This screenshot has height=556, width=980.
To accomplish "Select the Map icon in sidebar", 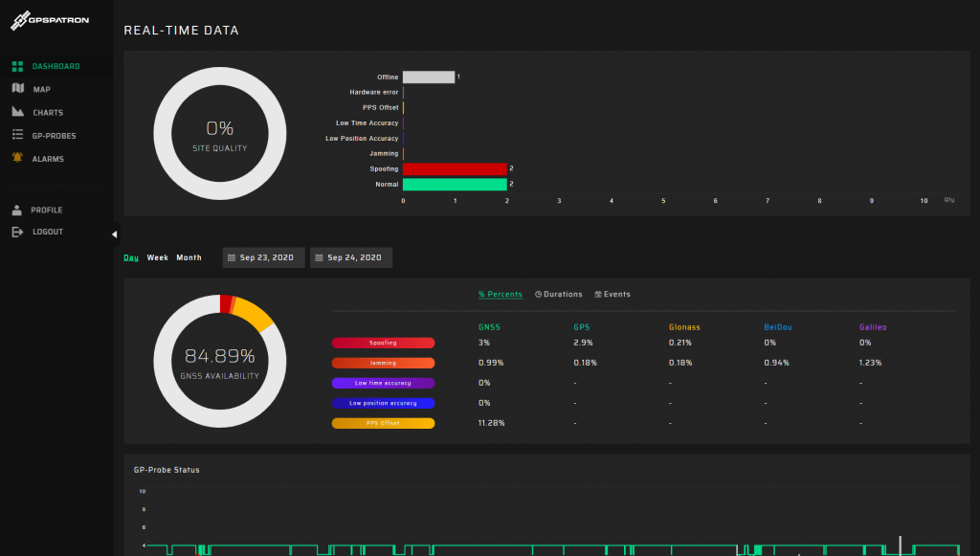I will [15, 89].
